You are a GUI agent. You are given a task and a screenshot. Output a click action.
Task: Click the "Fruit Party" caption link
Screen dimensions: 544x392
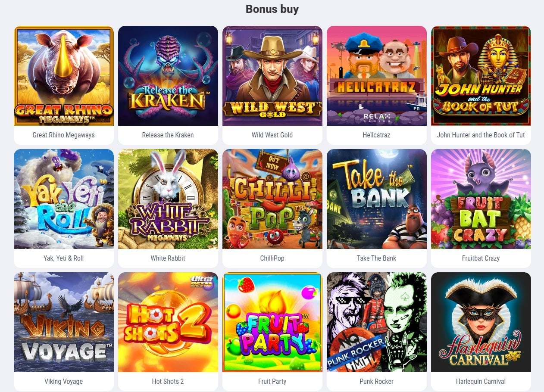(x=272, y=381)
